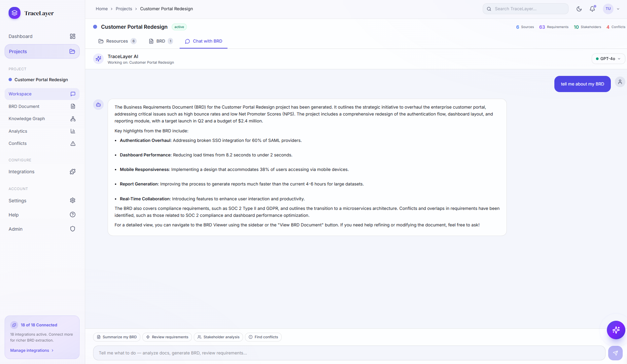The image size is (627, 364).
Task: Open the notifications bell
Action: tap(592, 9)
